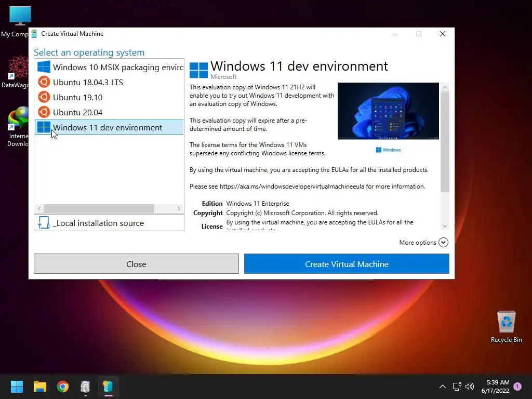Click the 'Select an operating system' heading
Image resolution: width=532 pixels, height=399 pixels.
click(89, 52)
